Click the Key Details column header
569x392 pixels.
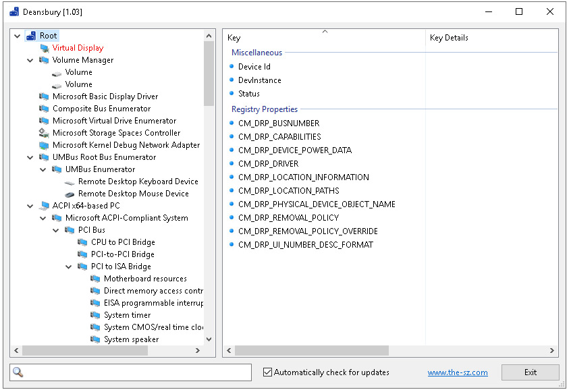(x=491, y=37)
